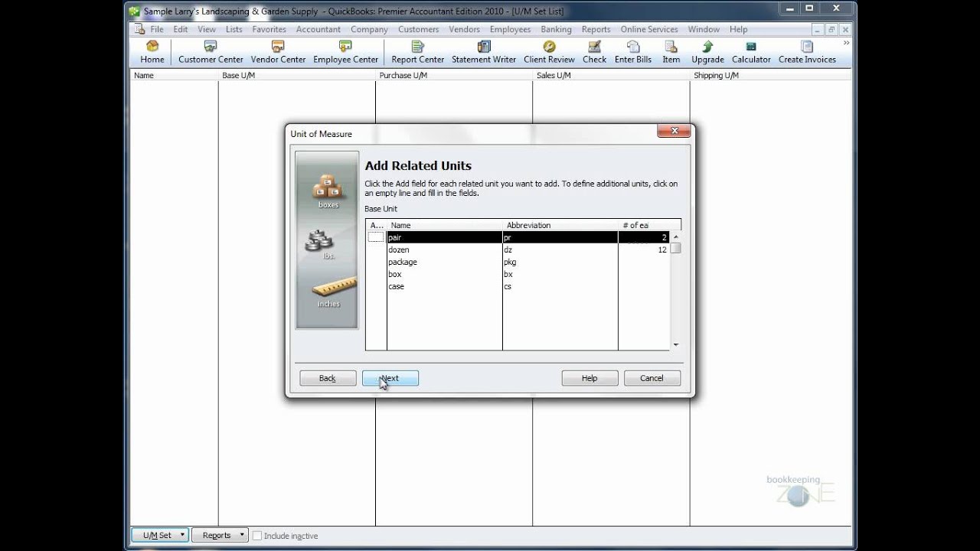Image resolution: width=980 pixels, height=551 pixels.
Task: Click the Upgrade toolbar icon
Action: (x=707, y=53)
